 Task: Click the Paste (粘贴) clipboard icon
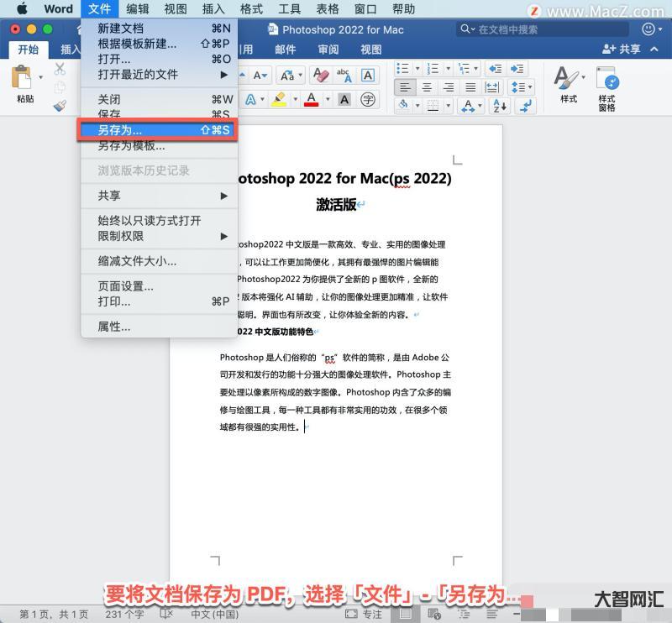tap(23, 81)
